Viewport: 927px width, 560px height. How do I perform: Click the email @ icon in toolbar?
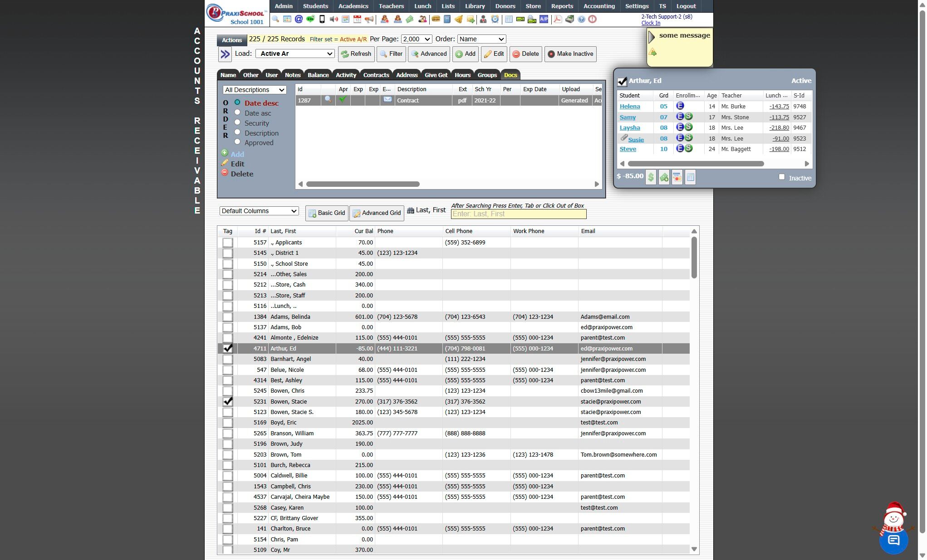[299, 19]
